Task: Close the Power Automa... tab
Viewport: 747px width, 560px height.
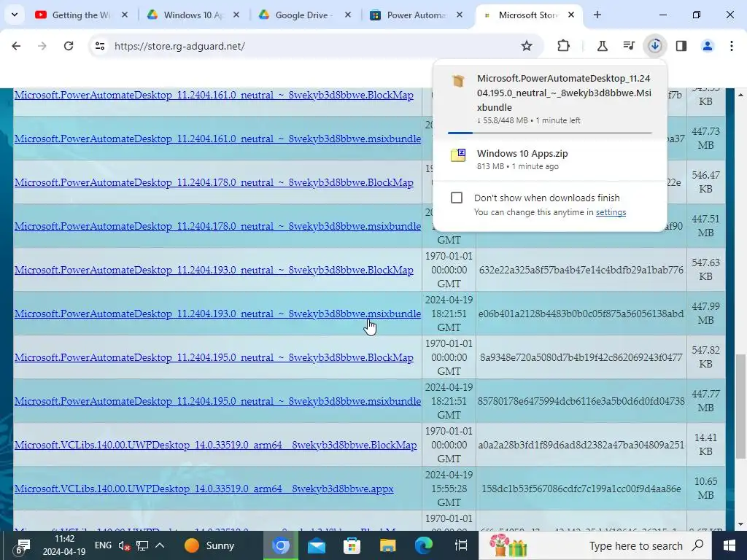Action: pos(460,15)
